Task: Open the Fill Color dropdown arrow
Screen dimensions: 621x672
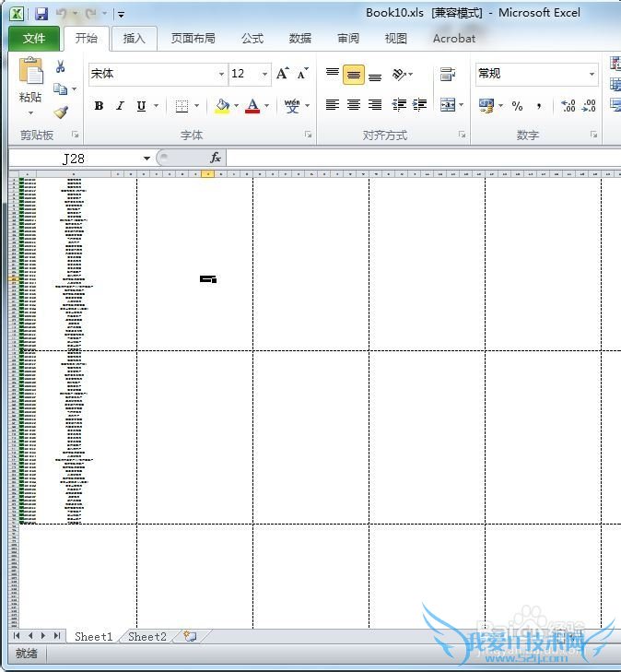Action: [x=237, y=105]
